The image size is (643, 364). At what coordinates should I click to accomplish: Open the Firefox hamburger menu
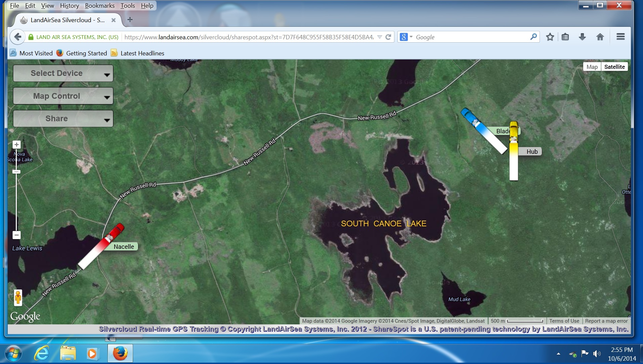[x=620, y=37]
